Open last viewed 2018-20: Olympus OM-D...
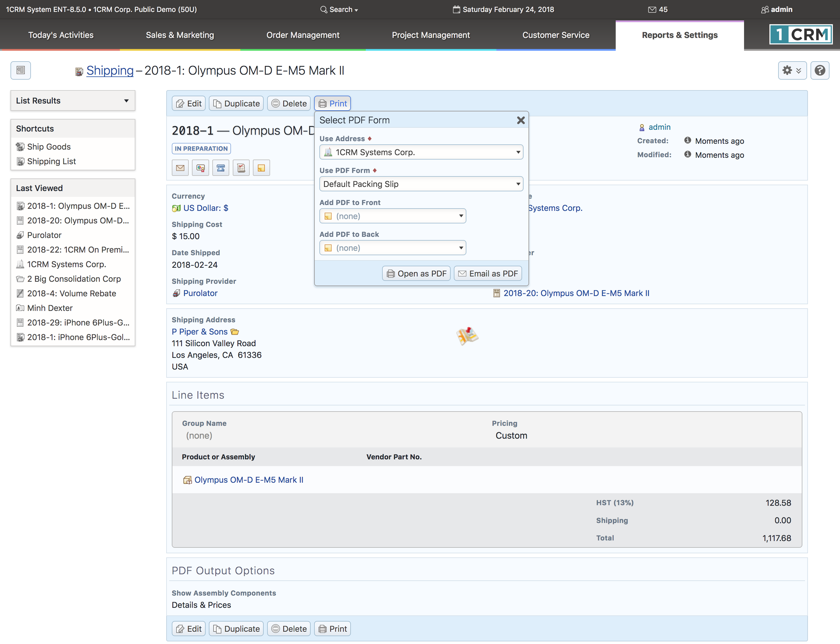The height and width of the screenshot is (644, 840). pos(78,220)
